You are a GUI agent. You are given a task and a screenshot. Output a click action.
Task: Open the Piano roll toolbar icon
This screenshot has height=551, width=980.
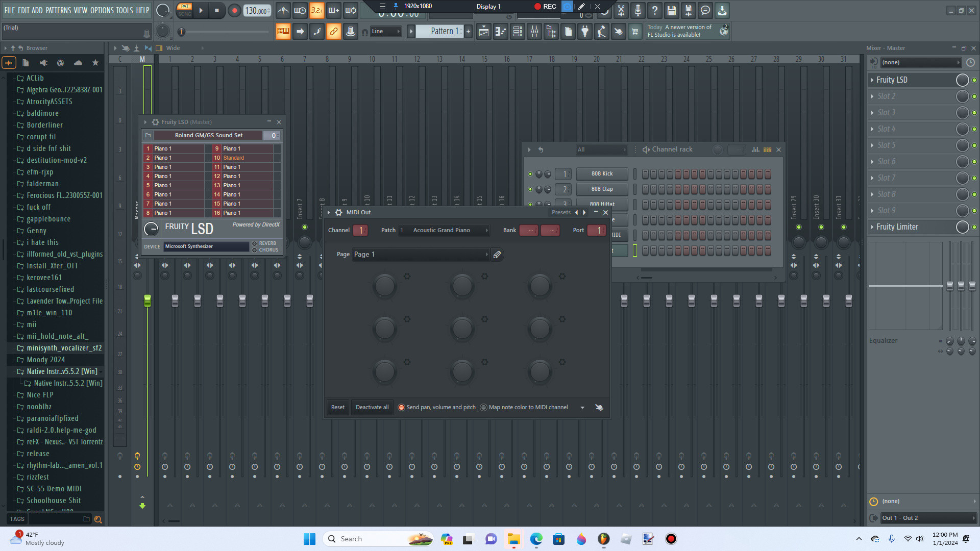pos(500,31)
